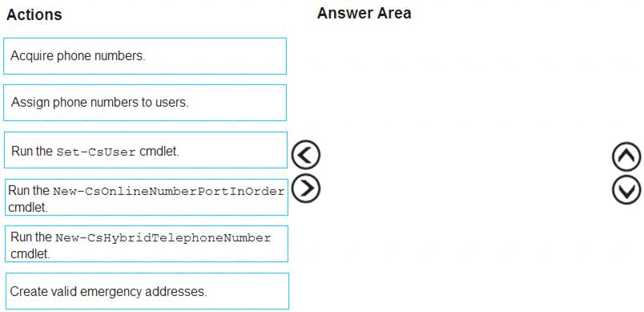Choose the Run Set-CsUser cmdlet action

146,150
